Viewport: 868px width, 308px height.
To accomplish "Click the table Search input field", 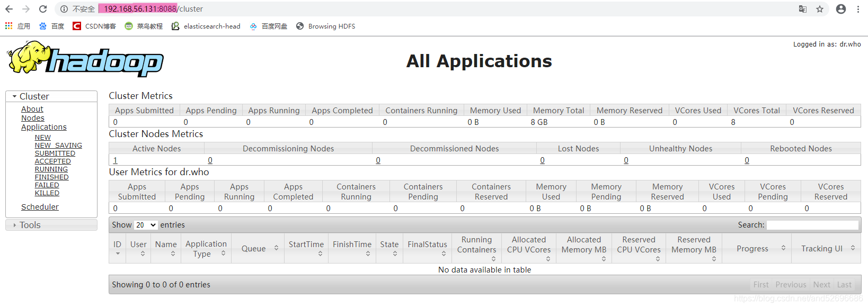I will point(812,225).
